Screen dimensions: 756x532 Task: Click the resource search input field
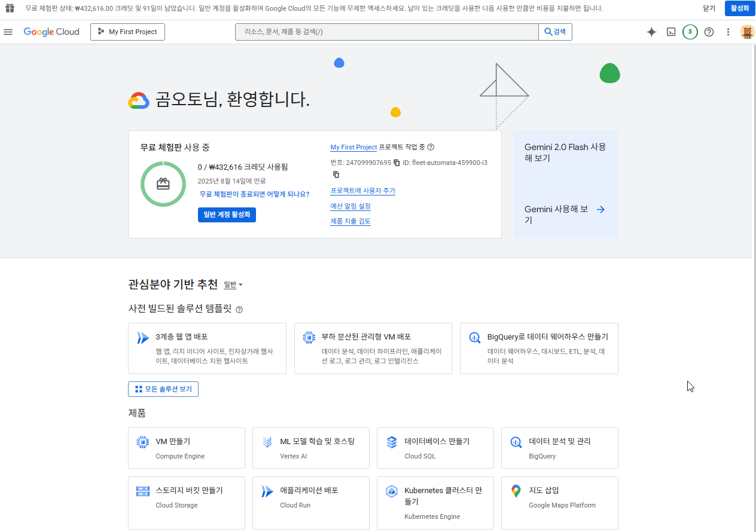coord(387,32)
